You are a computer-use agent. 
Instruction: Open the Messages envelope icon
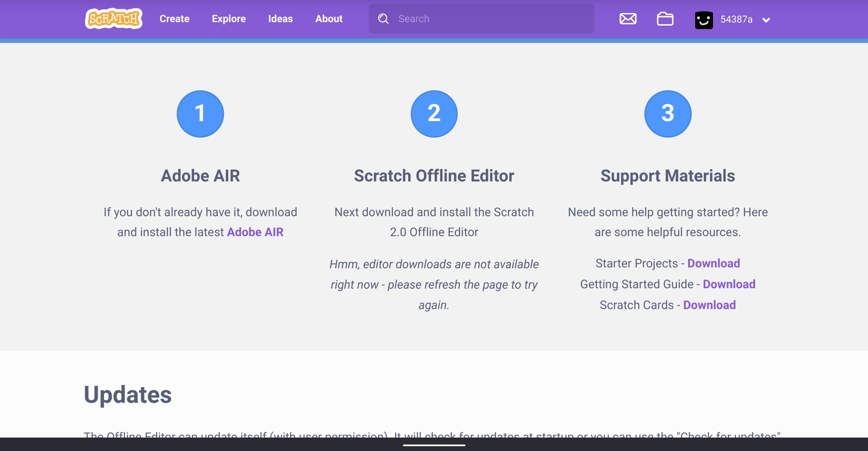point(627,19)
